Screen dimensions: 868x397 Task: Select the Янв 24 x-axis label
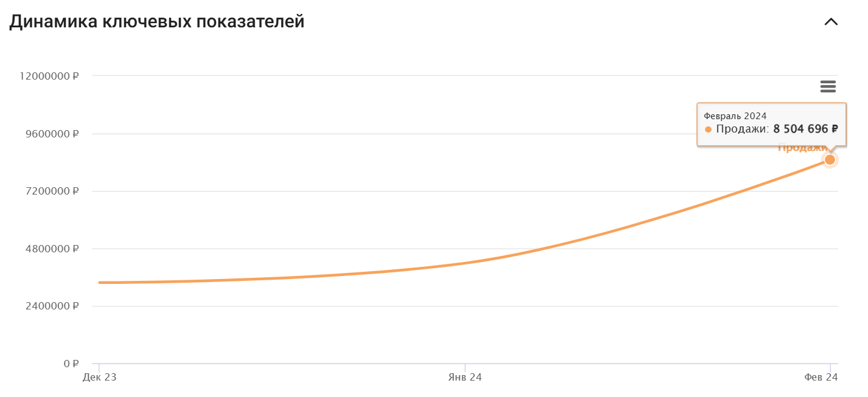pos(465,378)
